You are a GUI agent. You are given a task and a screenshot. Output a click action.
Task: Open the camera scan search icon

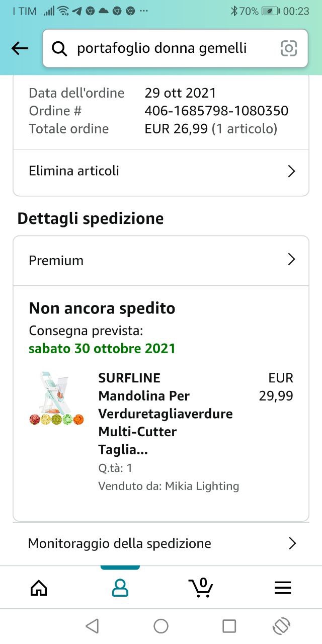(x=289, y=48)
